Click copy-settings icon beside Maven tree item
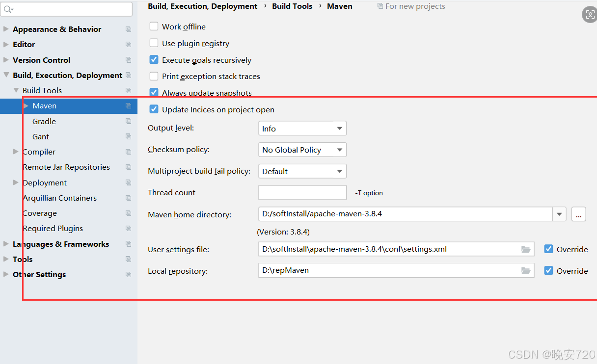Screen dimensions: 597x364 [x=128, y=106]
